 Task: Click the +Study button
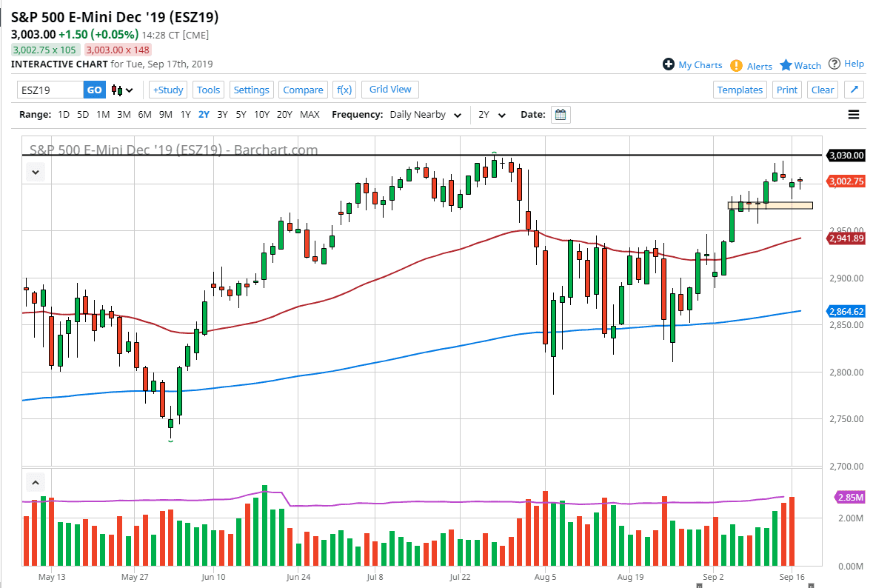point(168,90)
